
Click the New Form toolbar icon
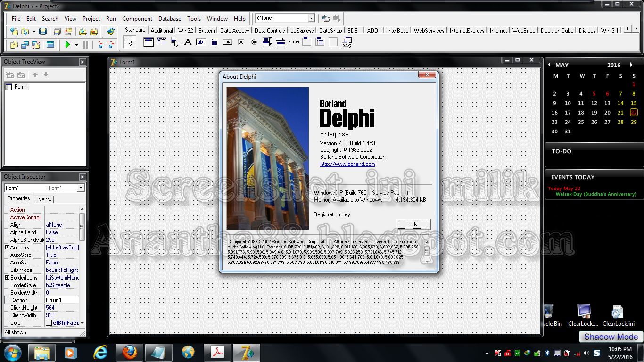tap(50, 45)
